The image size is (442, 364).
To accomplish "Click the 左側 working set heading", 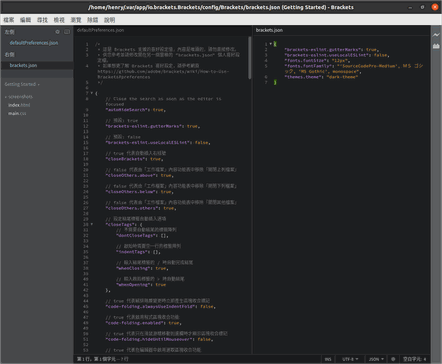I will coord(9,32).
